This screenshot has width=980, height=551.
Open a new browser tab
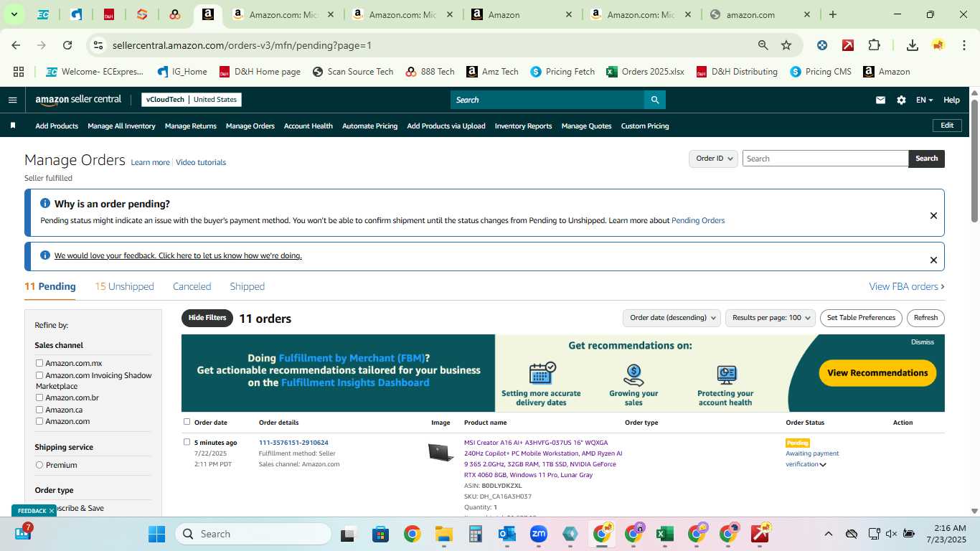[x=833, y=14]
